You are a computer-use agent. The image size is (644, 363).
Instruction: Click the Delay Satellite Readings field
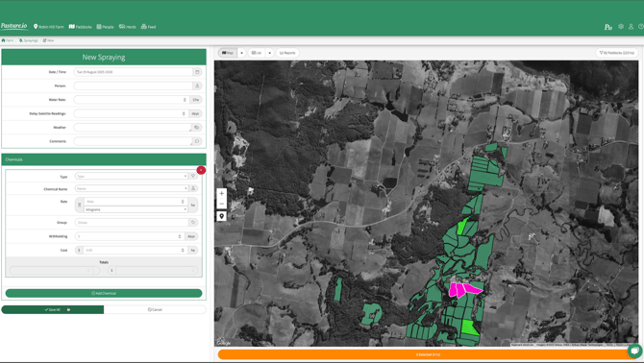[132, 113]
